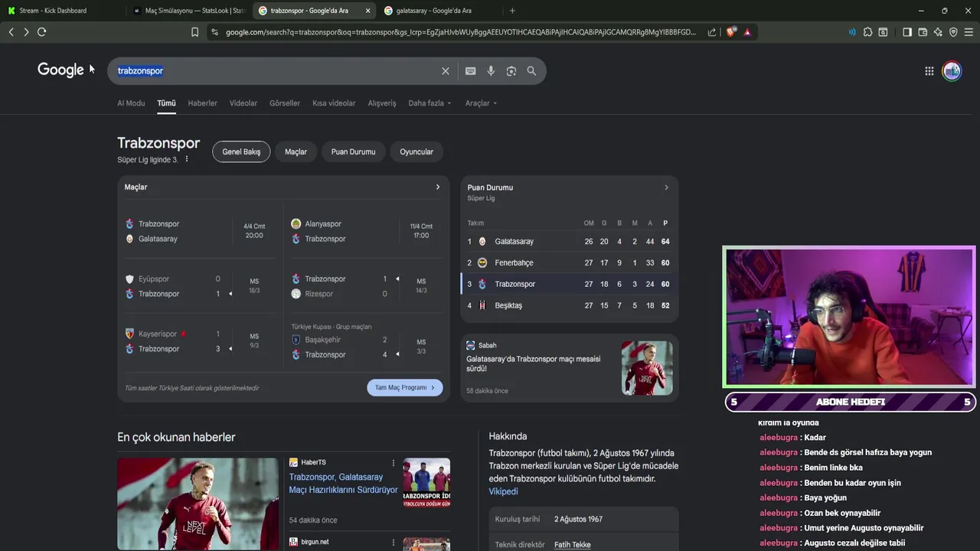The width and height of the screenshot is (980, 551).
Task: Bookmark this page in the address bar
Action: [194, 32]
